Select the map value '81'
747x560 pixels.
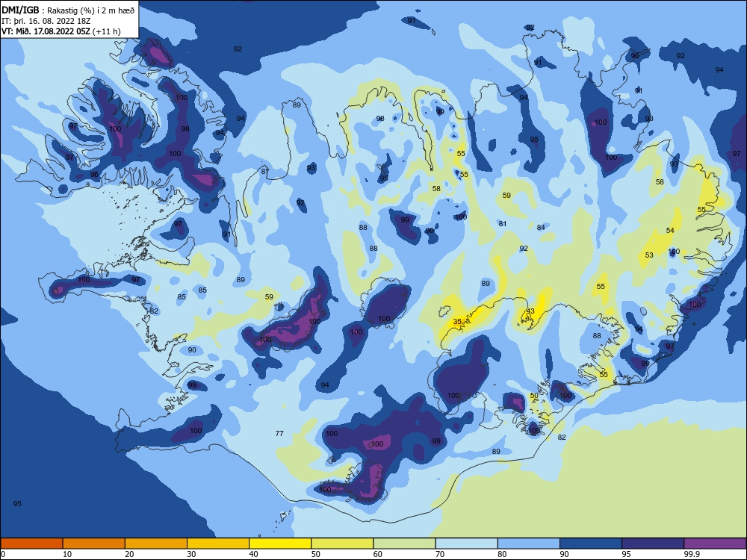point(503,224)
